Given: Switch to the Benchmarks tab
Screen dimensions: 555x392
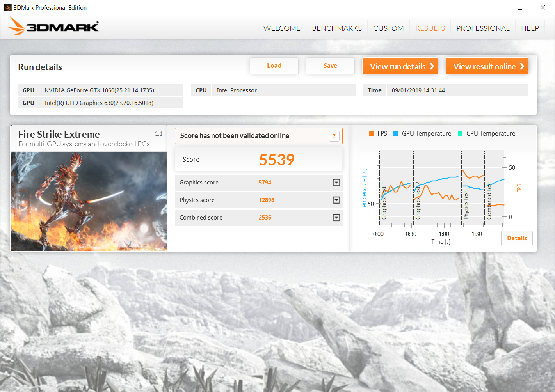Looking at the screenshot, I should [x=337, y=28].
